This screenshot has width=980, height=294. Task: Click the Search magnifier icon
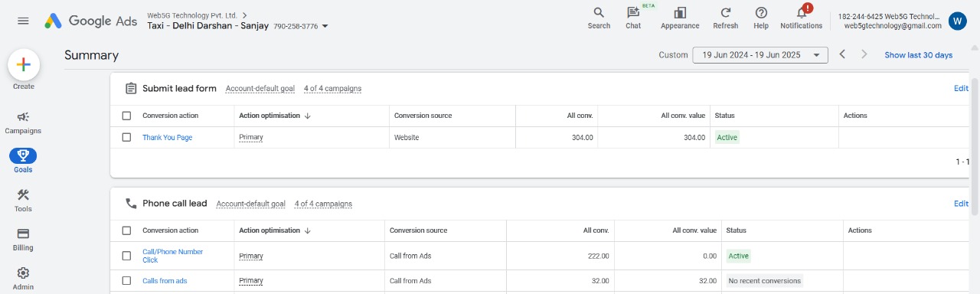click(599, 12)
